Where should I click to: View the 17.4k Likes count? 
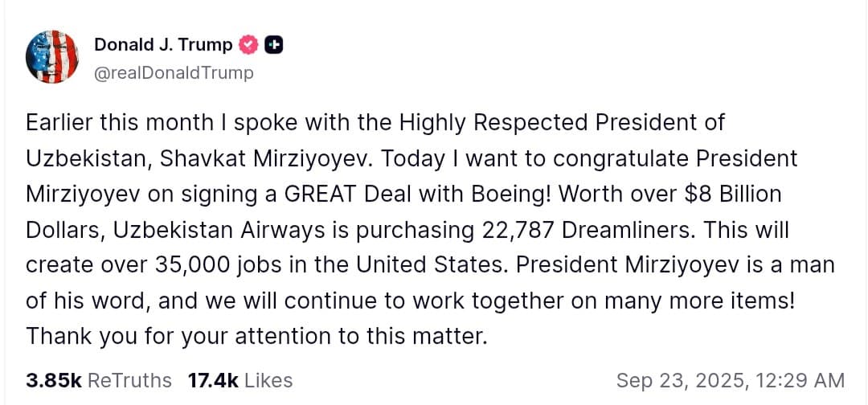tap(213, 380)
